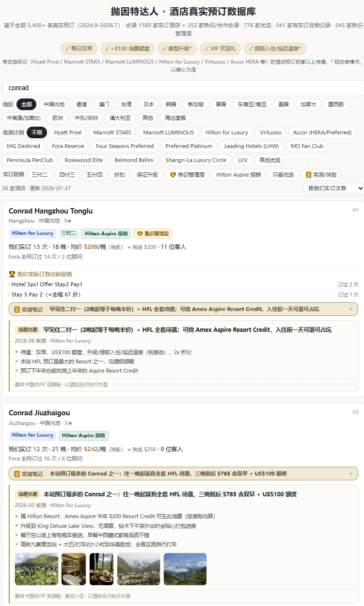The image size is (364, 606).
Task: Filter by 中南美/加勒比 region
Action: click(x=24, y=118)
